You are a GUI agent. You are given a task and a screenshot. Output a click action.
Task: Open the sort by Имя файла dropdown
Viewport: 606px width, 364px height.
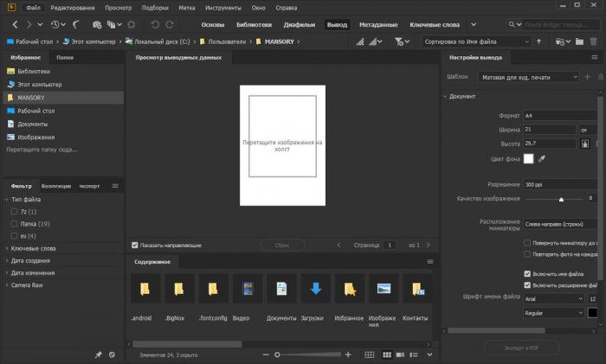click(476, 41)
